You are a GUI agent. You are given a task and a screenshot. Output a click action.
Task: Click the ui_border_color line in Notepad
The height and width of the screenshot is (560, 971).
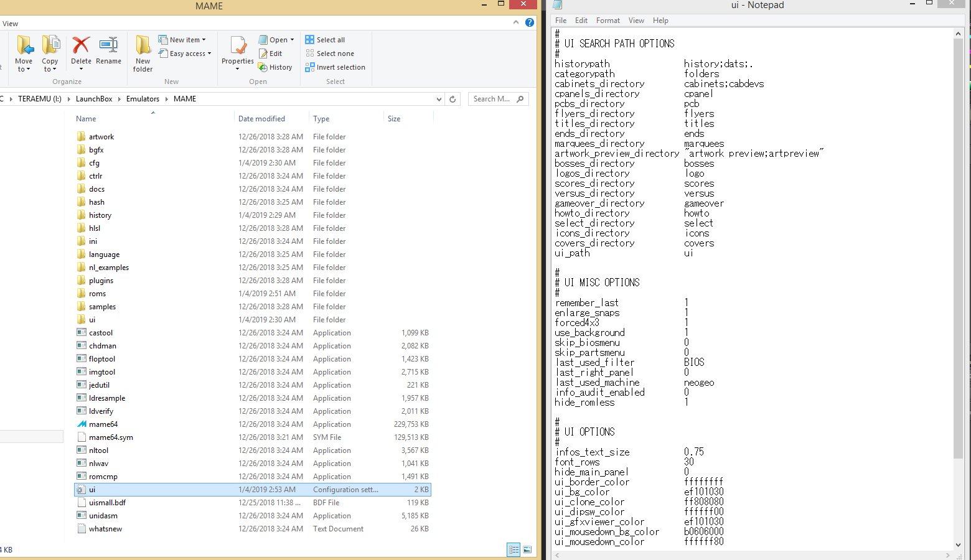coord(639,482)
